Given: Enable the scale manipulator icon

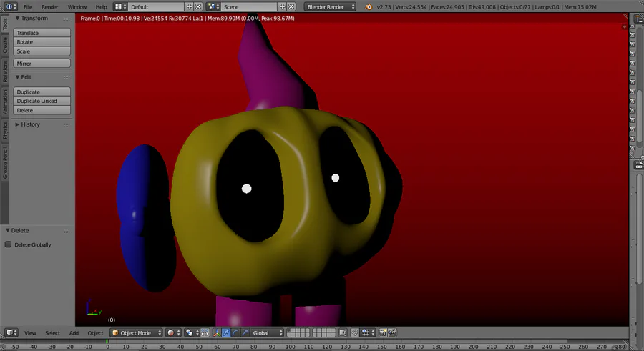Looking at the screenshot, I should 245,333.
